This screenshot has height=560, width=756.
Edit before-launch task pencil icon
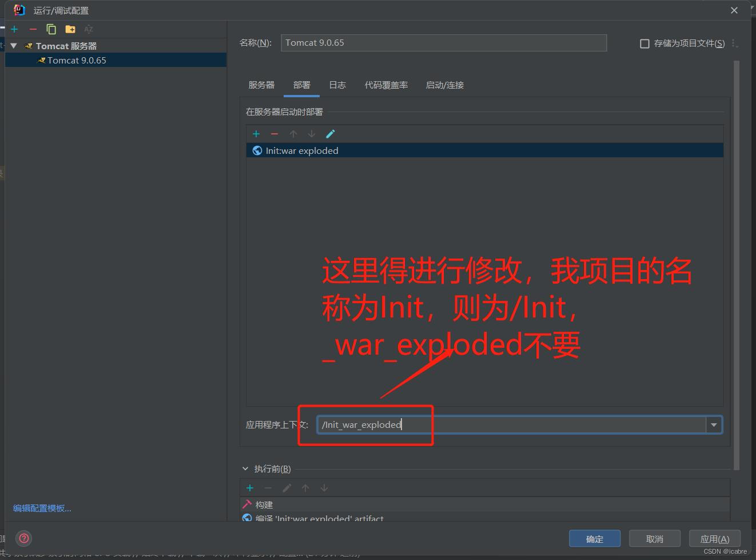pyautogui.click(x=287, y=488)
